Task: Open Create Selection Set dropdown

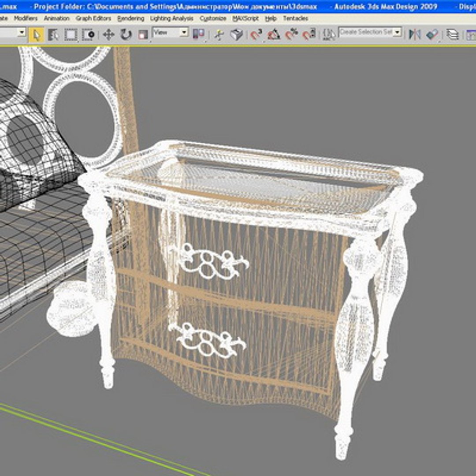Action: pyautogui.click(x=371, y=32)
